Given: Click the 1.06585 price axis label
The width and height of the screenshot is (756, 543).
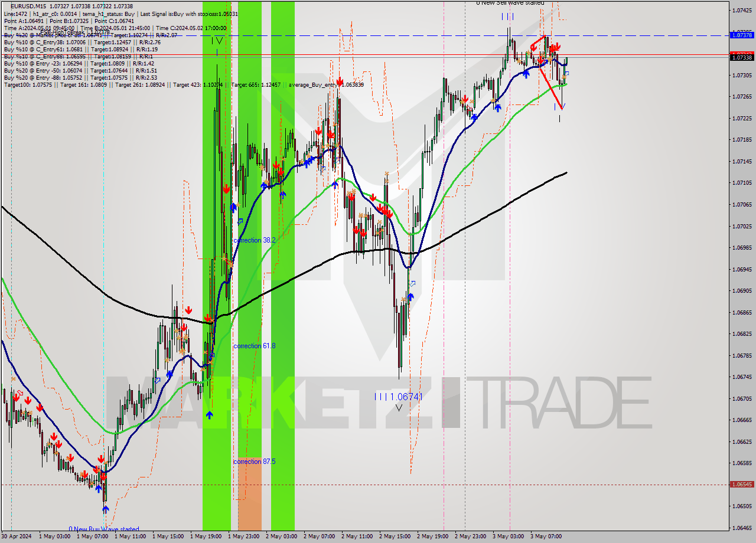Looking at the screenshot, I should [742, 463].
